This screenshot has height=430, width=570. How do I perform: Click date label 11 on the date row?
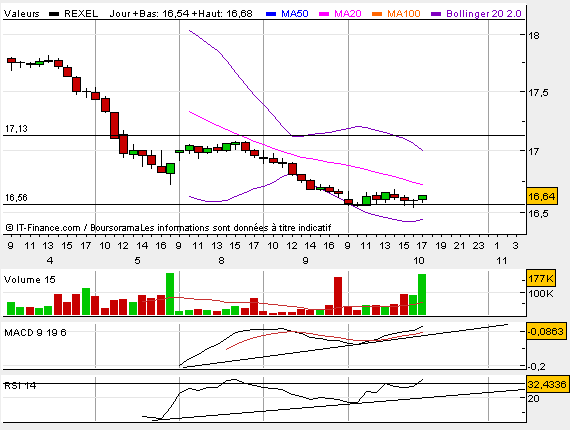502,261
